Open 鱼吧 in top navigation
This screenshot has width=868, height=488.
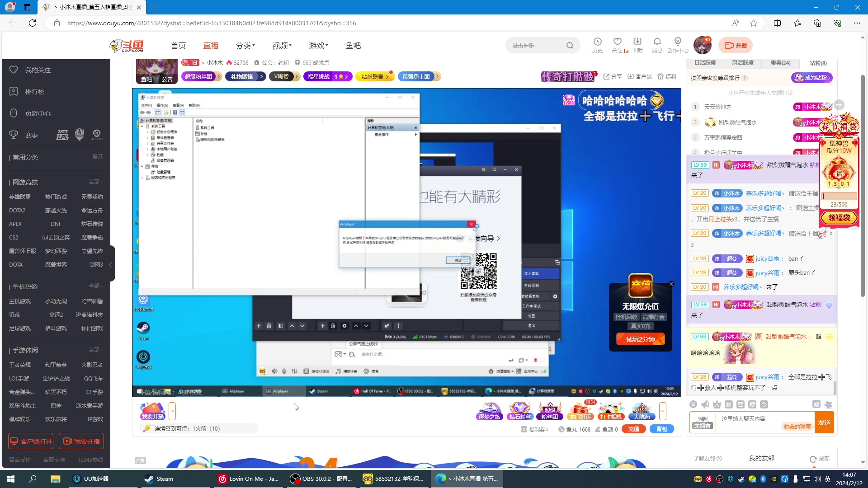click(353, 46)
